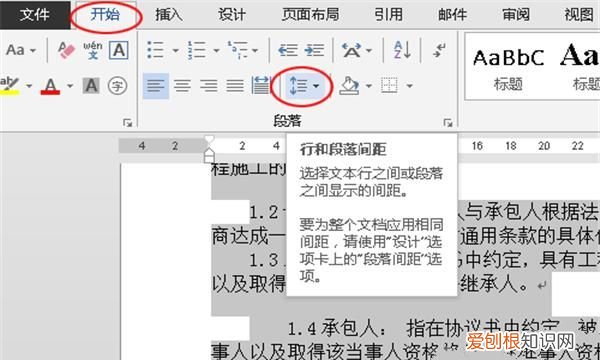Switch to the 视图 (View) tab
600x360 pixels.
point(579,15)
